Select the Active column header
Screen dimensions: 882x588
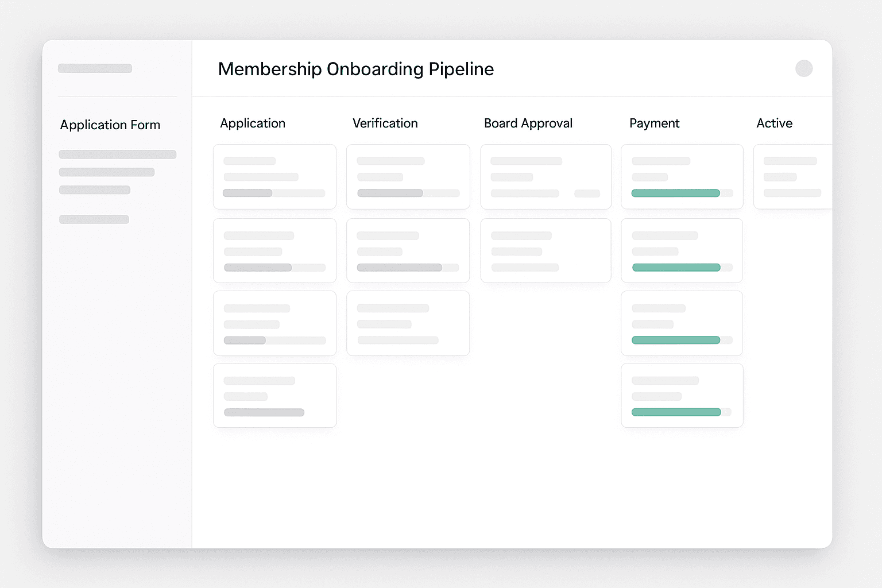pos(775,123)
